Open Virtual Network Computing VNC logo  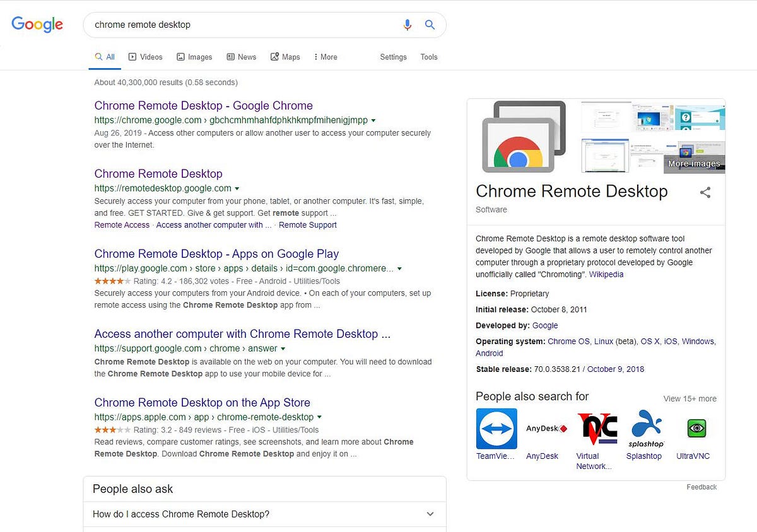tap(597, 429)
